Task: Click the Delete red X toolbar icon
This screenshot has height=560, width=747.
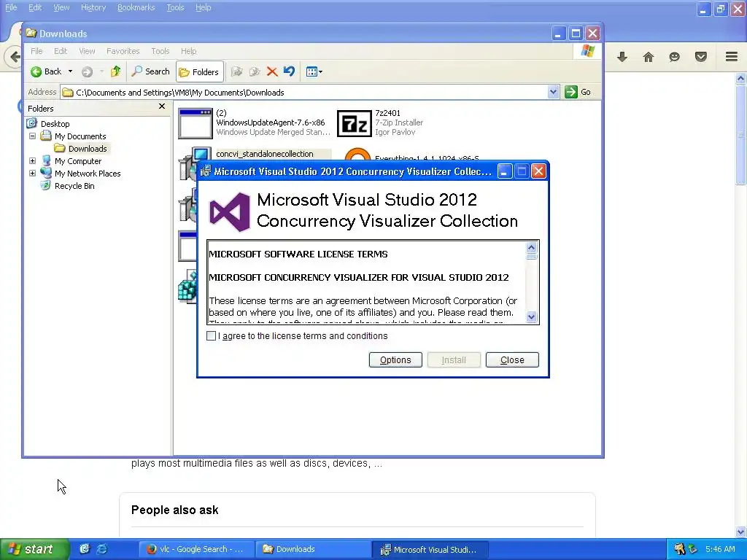Action: [272, 71]
